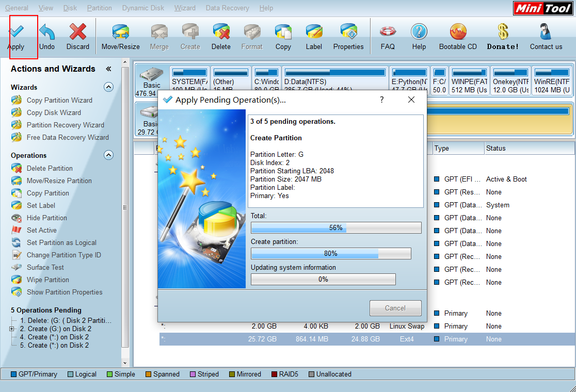Select pending operation 2. Create (G:) on Disk 2
Screen dimensions: 576x392
(55, 328)
